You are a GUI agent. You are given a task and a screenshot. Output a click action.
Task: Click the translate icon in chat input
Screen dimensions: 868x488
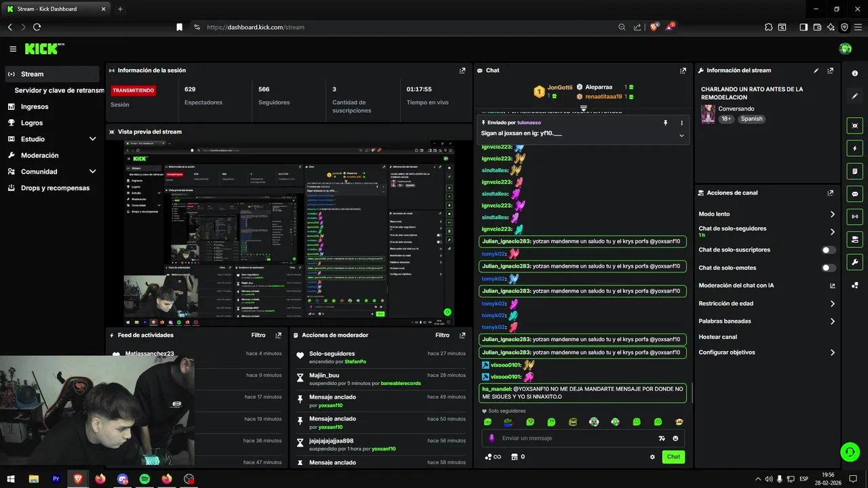pos(662,439)
